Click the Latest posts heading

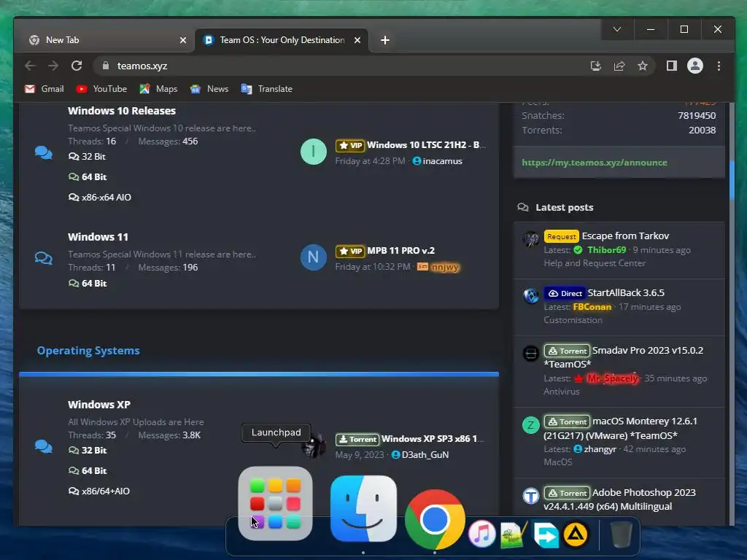(564, 208)
